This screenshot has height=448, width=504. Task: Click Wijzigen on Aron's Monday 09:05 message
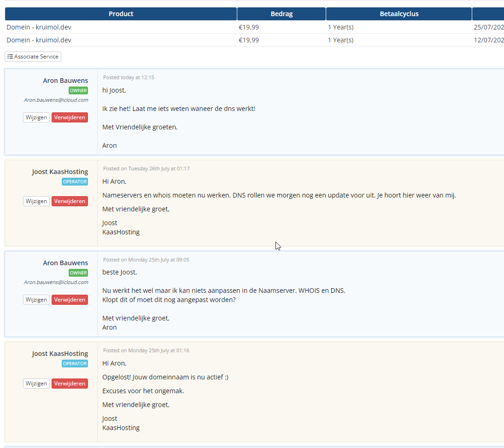[x=36, y=300]
